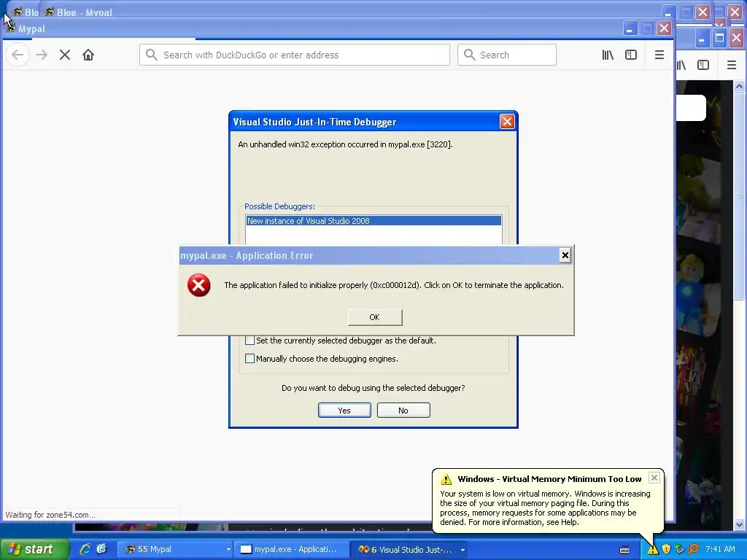Close the front Mypal window
The height and width of the screenshot is (560, 747).
(664, 28)
